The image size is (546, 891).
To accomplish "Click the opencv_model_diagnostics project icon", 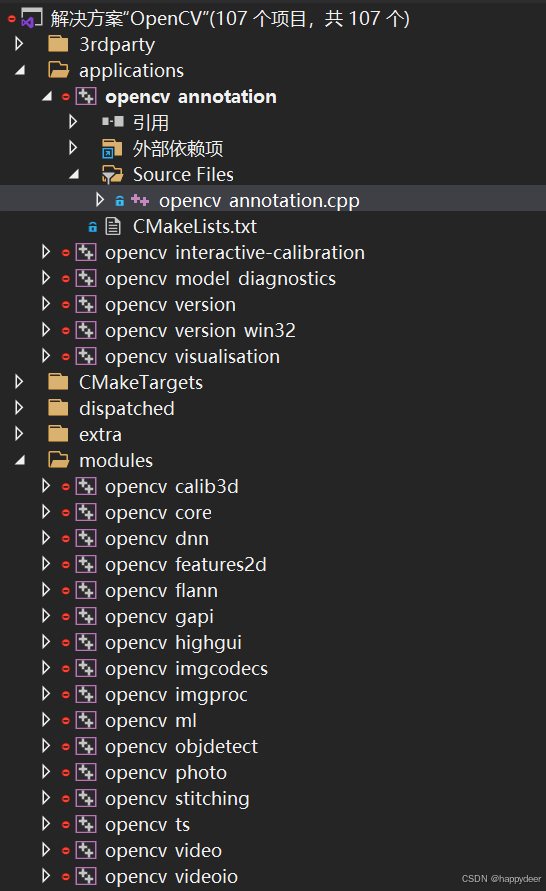I will (86, 278).
